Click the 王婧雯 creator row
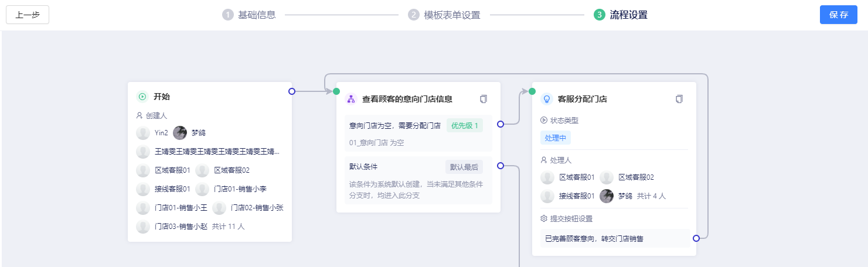This screenshot has height=267, width=868. [x=209, y=152]
